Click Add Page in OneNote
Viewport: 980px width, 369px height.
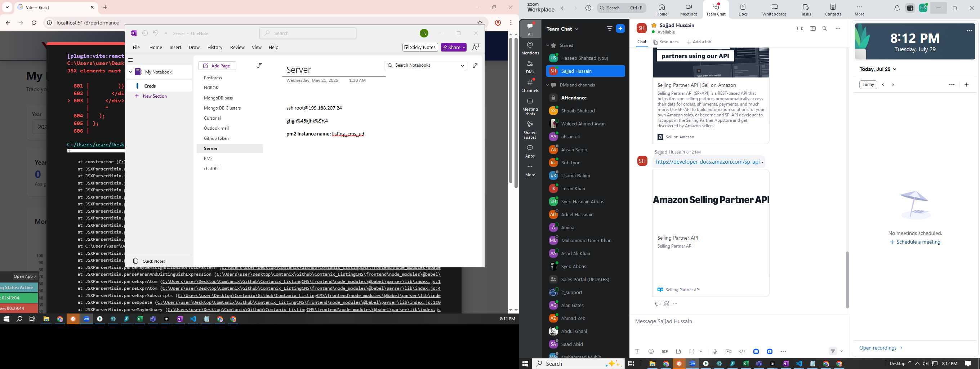coord(217,66)
